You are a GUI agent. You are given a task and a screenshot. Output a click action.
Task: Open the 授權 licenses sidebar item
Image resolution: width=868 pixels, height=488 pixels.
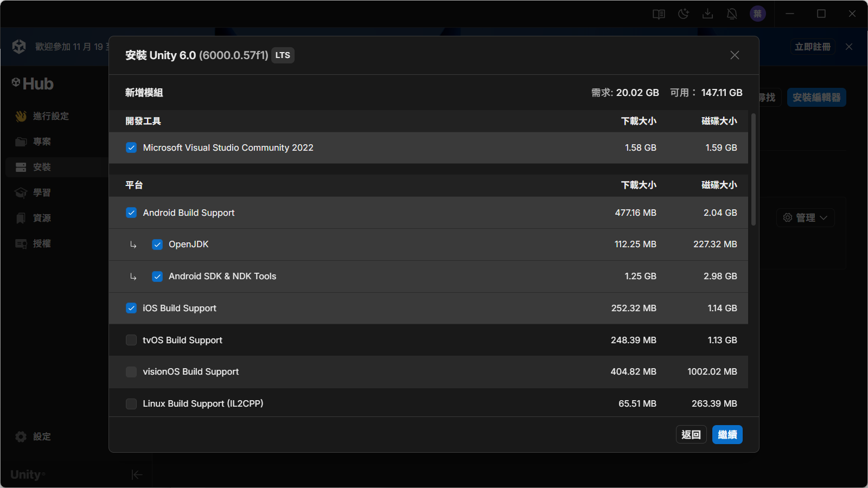tap(57, 243)
